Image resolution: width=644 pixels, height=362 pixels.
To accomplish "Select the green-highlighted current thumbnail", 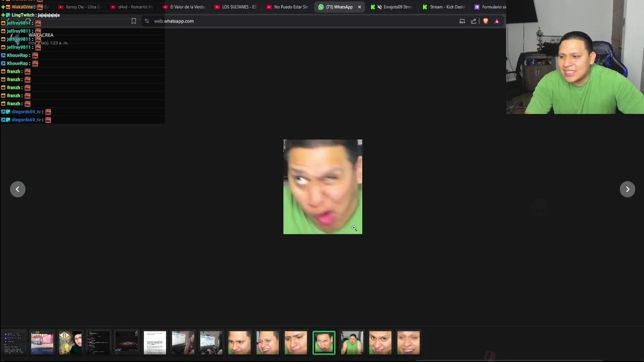I will coord(324,343).
